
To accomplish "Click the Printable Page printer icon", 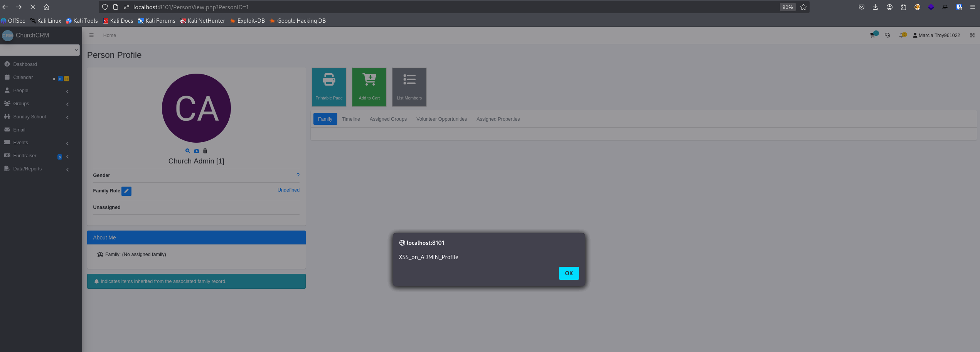I will 329,79.
